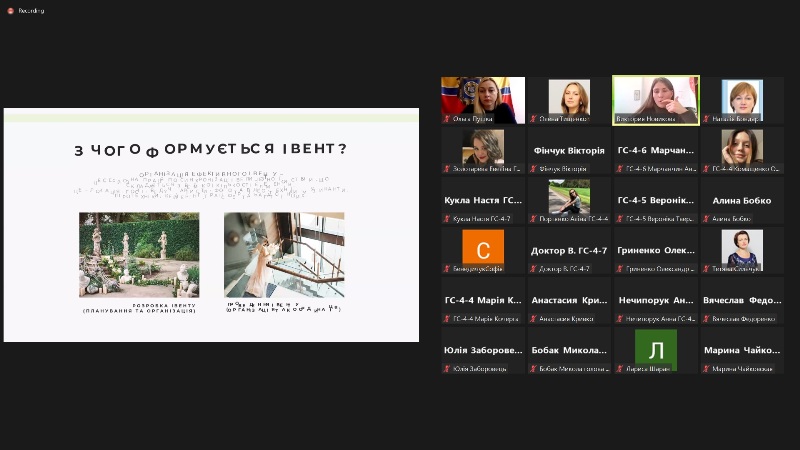Click muted mic icon on Юлія Заборовець tile
The width and height of the screenshot is (800, 450).
(x=447, y=368)
